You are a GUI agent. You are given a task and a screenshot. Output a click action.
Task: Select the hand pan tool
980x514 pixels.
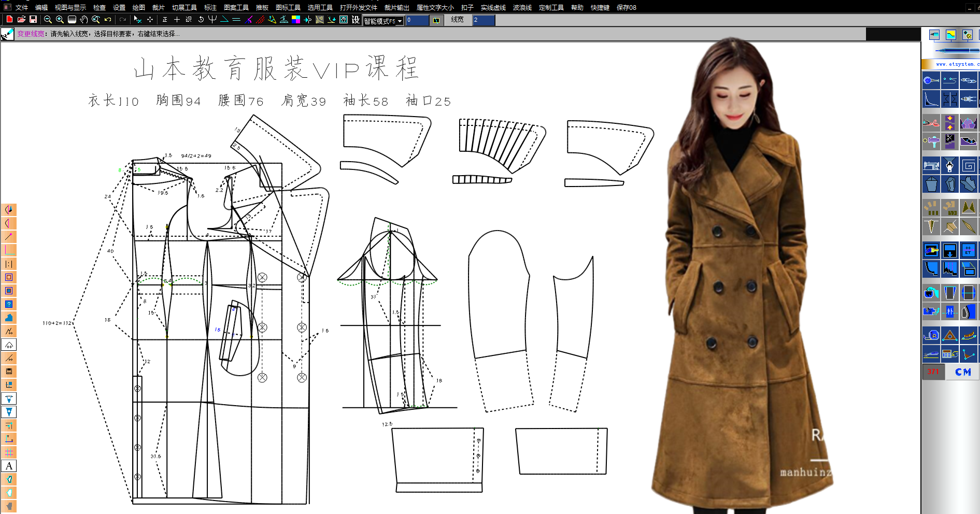click(x=83, y=20)
